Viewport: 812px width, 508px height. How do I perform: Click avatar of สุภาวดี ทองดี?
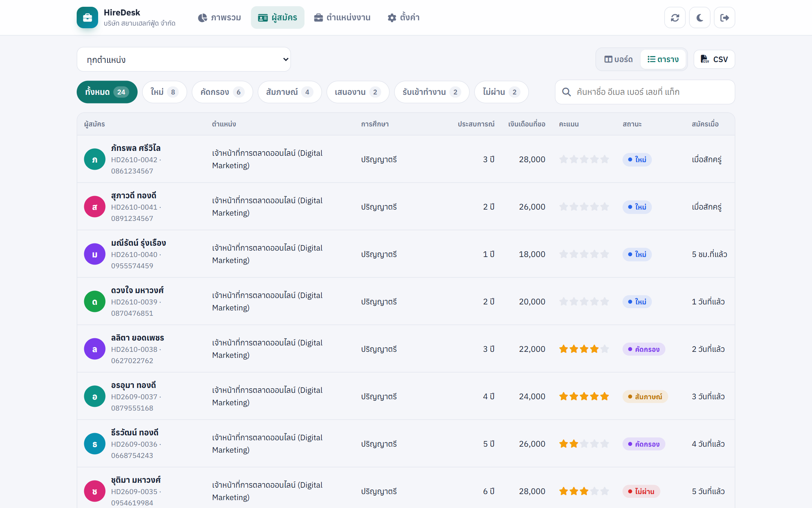click(x=94, y=207)
